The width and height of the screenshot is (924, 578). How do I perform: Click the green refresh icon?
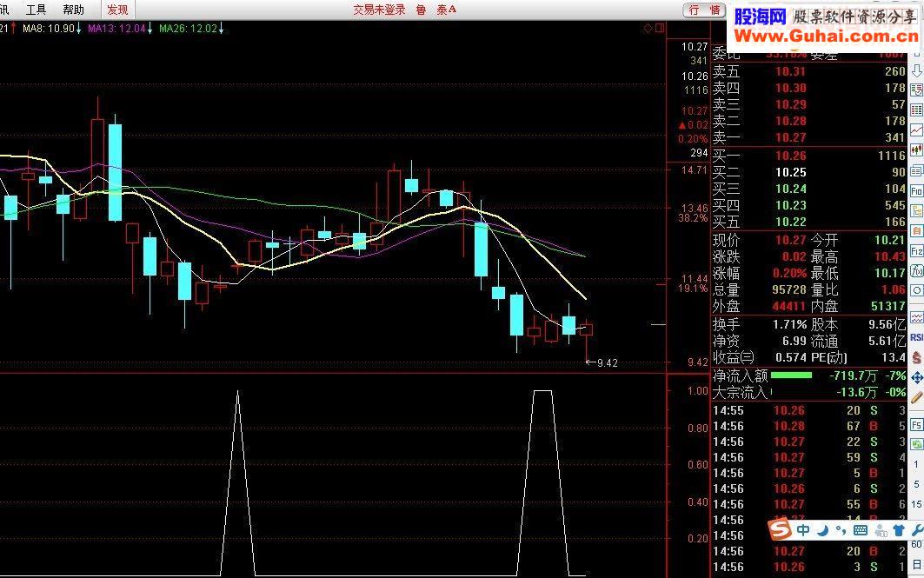pyautogui.click(x=917, y=445)
